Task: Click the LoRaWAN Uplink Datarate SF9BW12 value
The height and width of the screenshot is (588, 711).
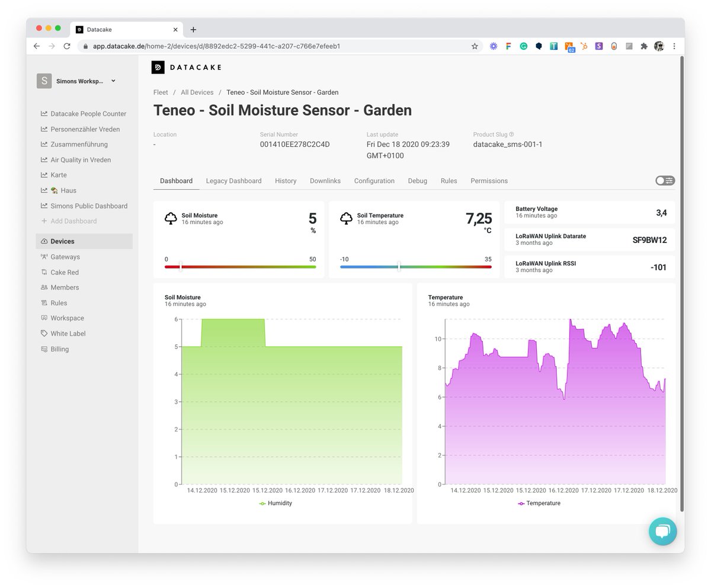Action: pyautogui.click(x=650, y=240)
